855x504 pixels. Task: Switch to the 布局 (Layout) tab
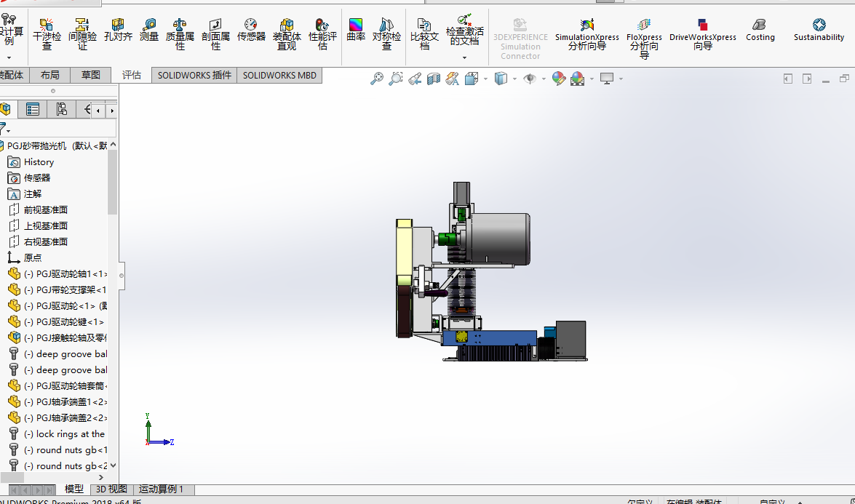[x=49, y=75]
